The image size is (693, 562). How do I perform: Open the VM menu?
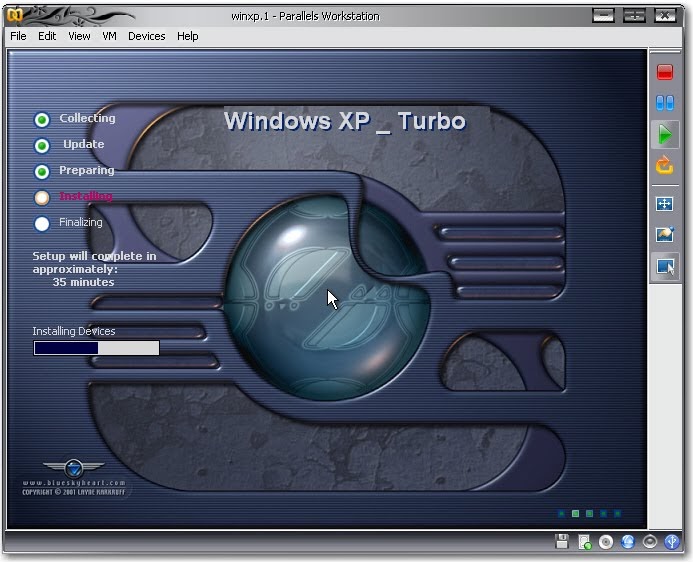coord(109,36)
